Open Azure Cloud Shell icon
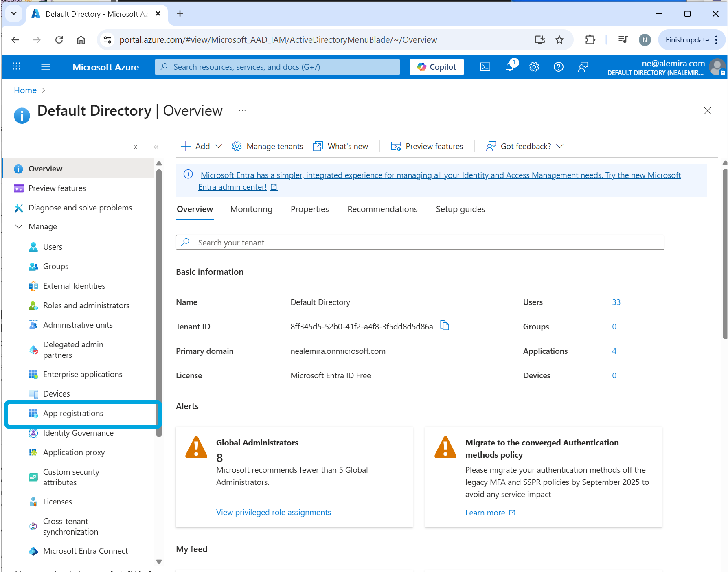The height and width of the screenshot is (572, 728). coord(485,67)
